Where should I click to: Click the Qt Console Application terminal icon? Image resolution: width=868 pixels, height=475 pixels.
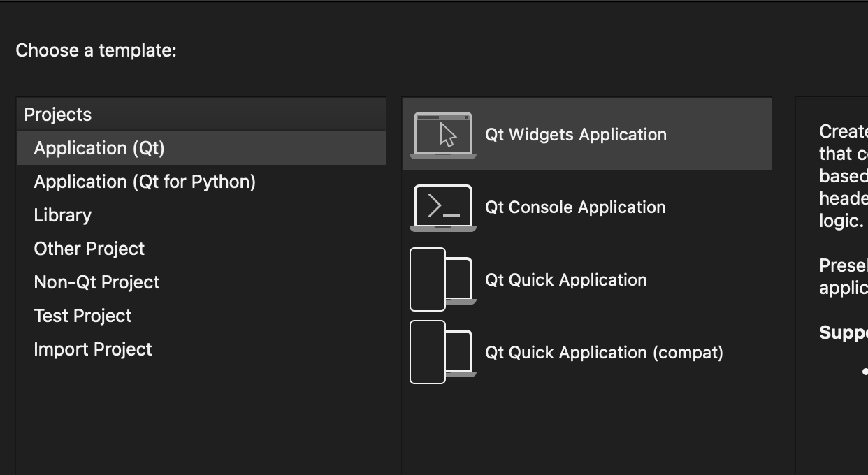click(x=443, y=207)
